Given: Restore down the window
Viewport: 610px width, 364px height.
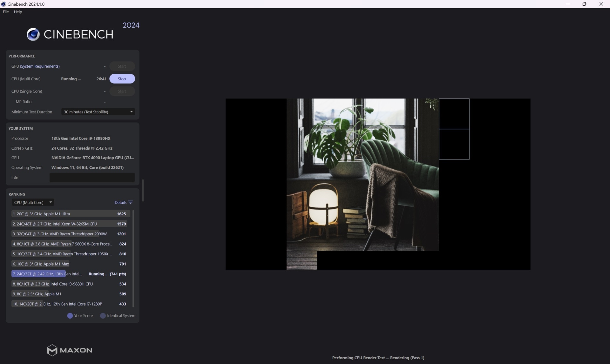Looking at the screenshot, I should 584,4.
